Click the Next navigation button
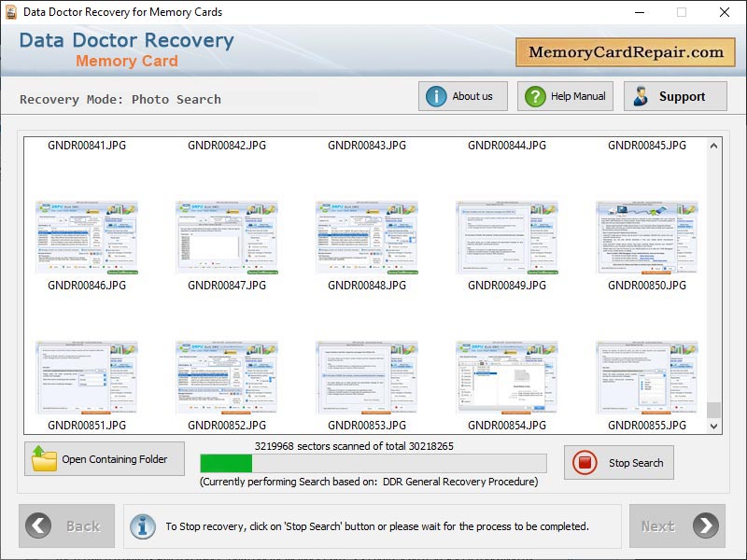The image size is (747, 560). [x=679, y=525]
